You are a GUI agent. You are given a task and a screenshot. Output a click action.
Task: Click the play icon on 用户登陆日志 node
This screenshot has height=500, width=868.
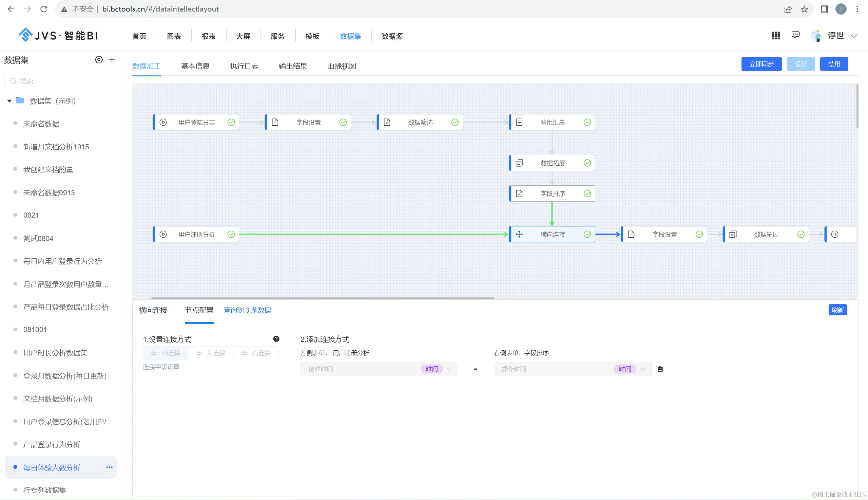pos(163,122)
